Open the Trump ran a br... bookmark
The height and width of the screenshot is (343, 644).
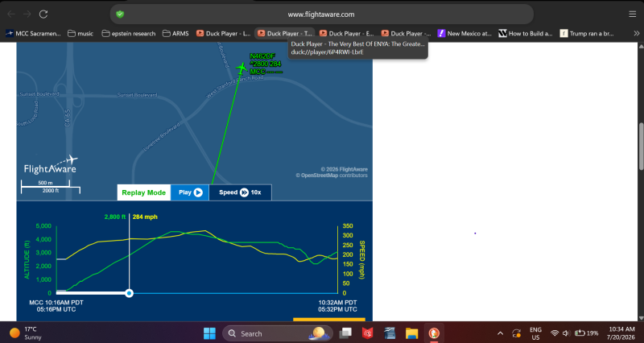tap(587, 34)
